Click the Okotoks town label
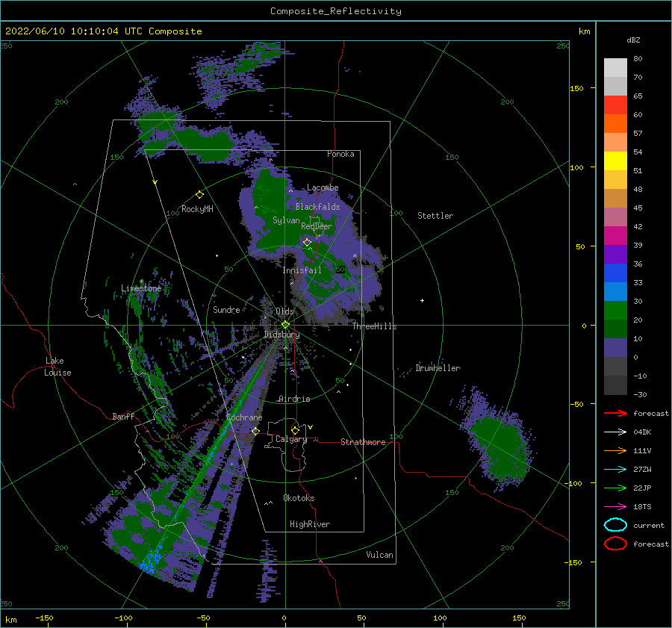Screen dimensions: 672x628 [x=299, y=498]
